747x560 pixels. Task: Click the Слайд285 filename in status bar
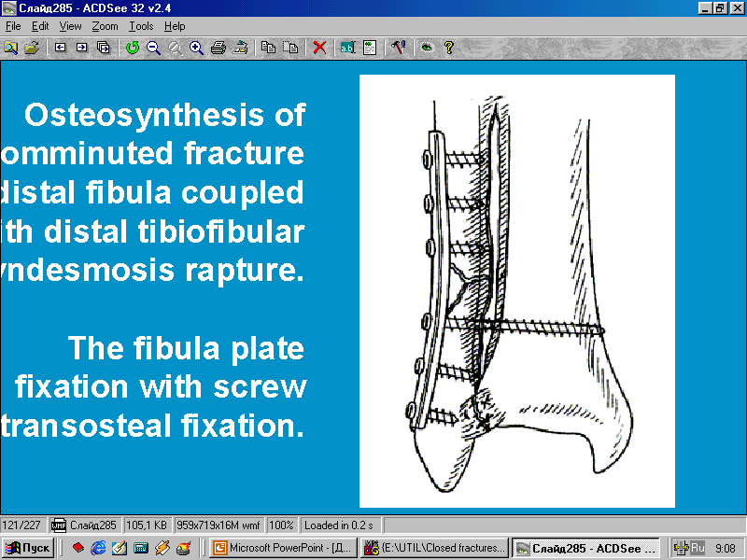[92, 525]
